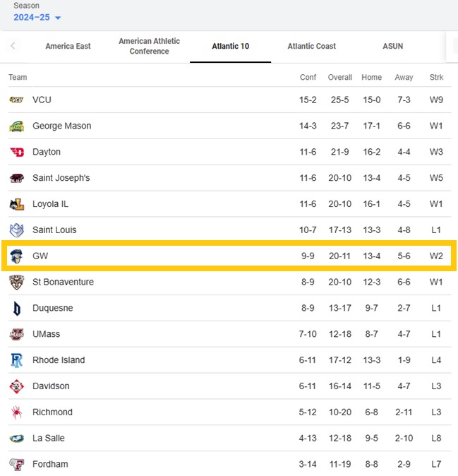Click the Rhode Island team logo
Viewport: 458px width, 476px height.
tap(17, 360)
